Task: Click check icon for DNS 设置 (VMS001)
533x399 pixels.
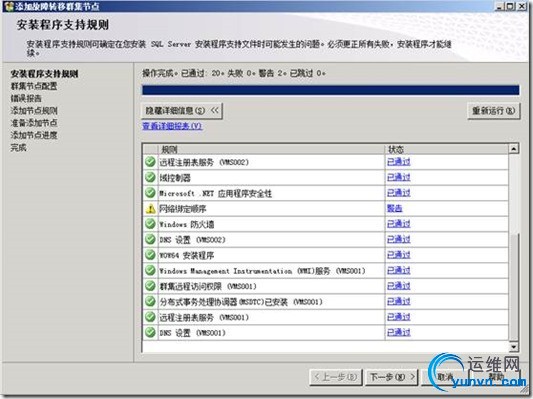Action: (150, 332)
